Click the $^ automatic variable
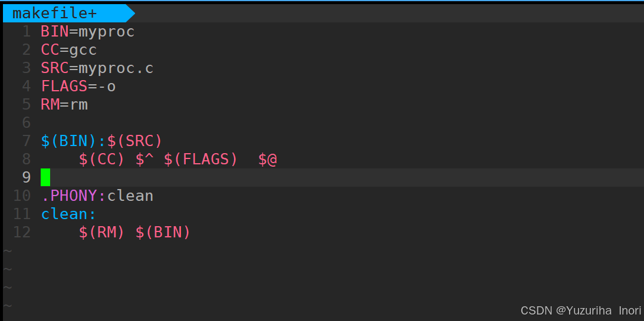The image size is (644, 321). pyautogui.click(x=144, y=159)
